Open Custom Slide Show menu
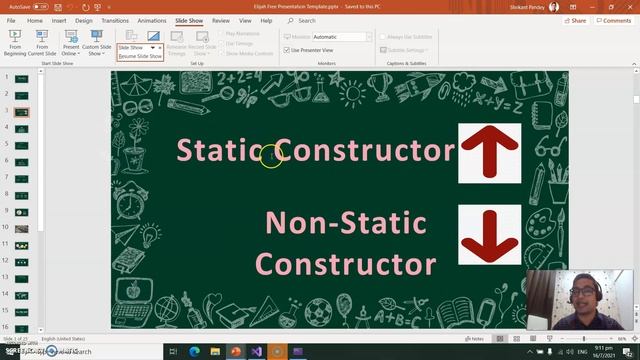Viewport: 640px width, 360px height. coord(96,42)
